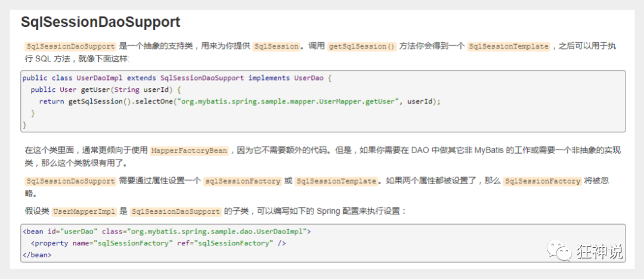Click SqlSessionDaoSupport tag starting third paragraph

[70, 181]
